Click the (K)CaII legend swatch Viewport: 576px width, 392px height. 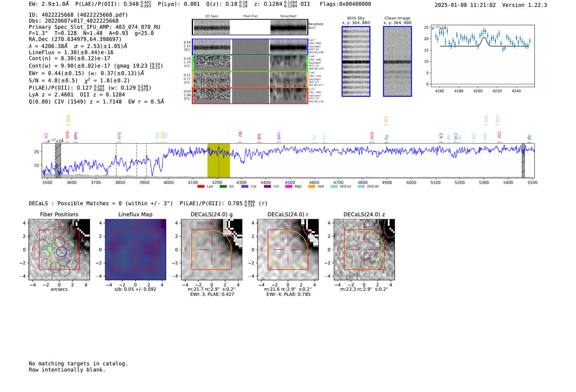pos(334,187)
